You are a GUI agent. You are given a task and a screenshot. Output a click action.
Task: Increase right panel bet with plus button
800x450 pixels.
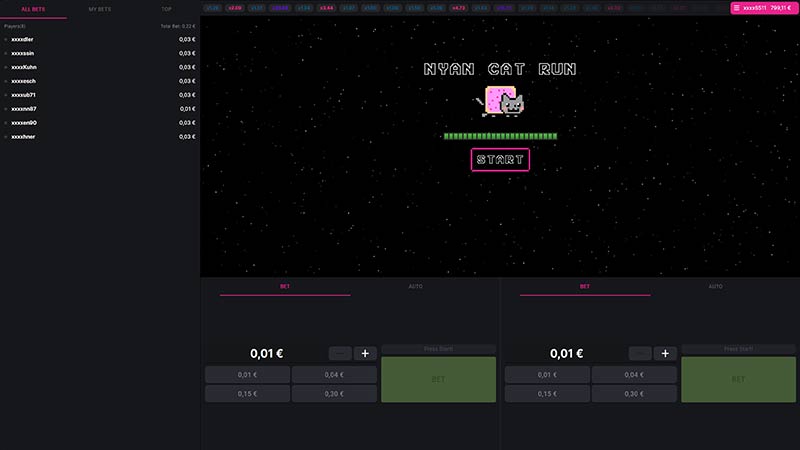pyautogui.click(x=665, y=354)
